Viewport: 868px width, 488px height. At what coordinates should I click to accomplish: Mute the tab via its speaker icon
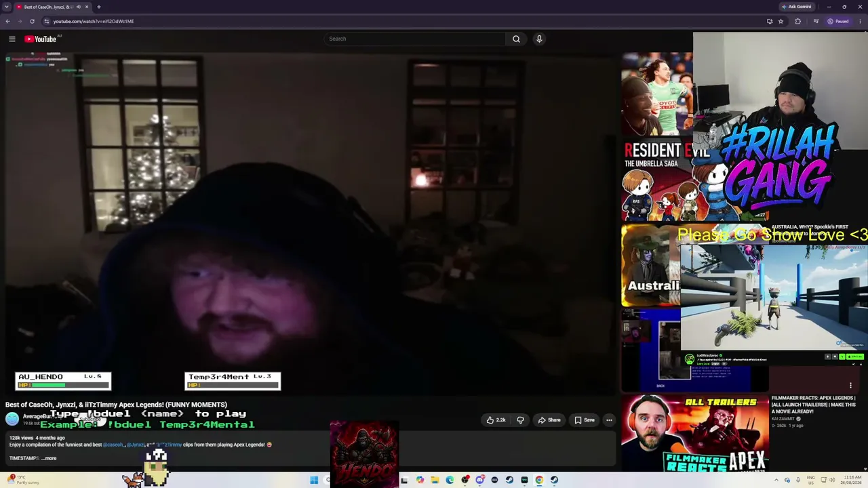(78, 7)
